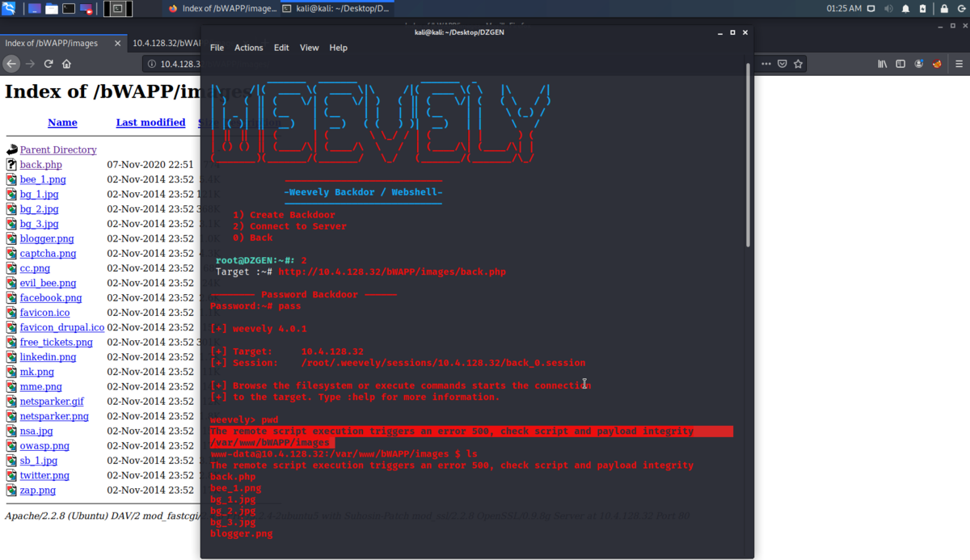This screenshot has height=560, width=970.
Task: Open facebook.png link
Action: click(x=51, y=298)
